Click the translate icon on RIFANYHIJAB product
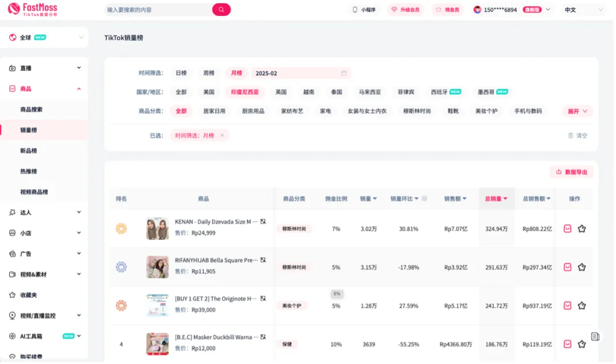Image resolution: width=616 pixels, height=364 pixels. pos(264,260)
